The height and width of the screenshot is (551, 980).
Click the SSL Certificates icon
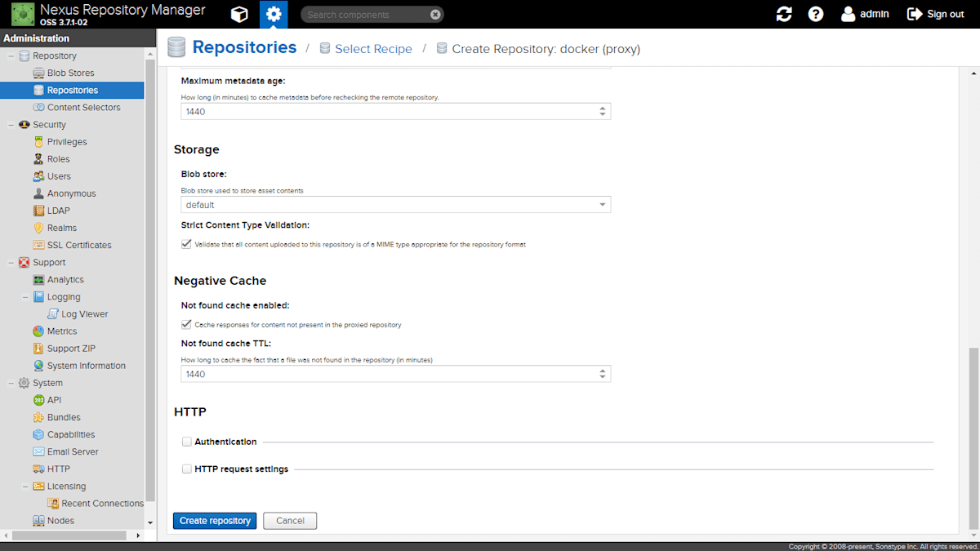tap(38, 245)
